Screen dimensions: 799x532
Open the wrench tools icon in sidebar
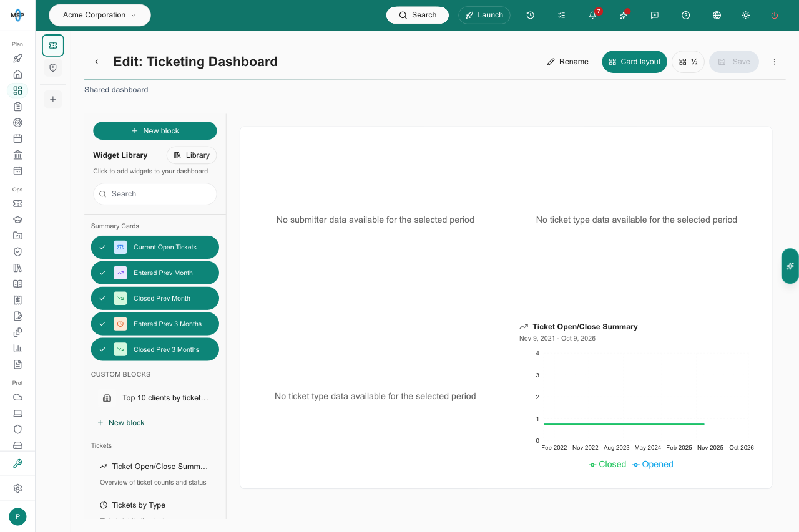tap(17, 463)
